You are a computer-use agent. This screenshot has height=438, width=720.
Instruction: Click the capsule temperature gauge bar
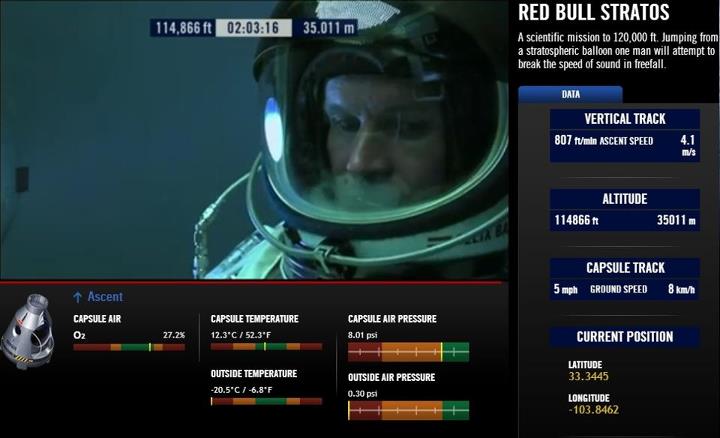click(x=266, y=347)
